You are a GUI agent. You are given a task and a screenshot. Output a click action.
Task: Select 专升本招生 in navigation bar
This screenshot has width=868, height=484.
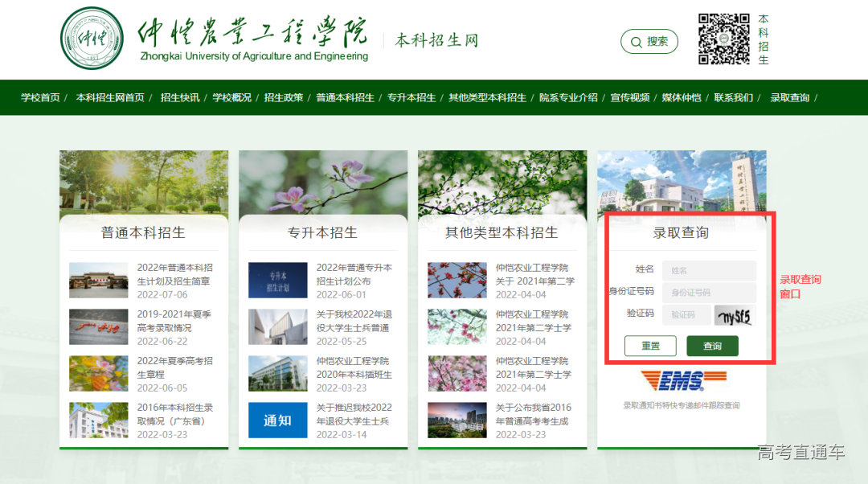(411, 97)
